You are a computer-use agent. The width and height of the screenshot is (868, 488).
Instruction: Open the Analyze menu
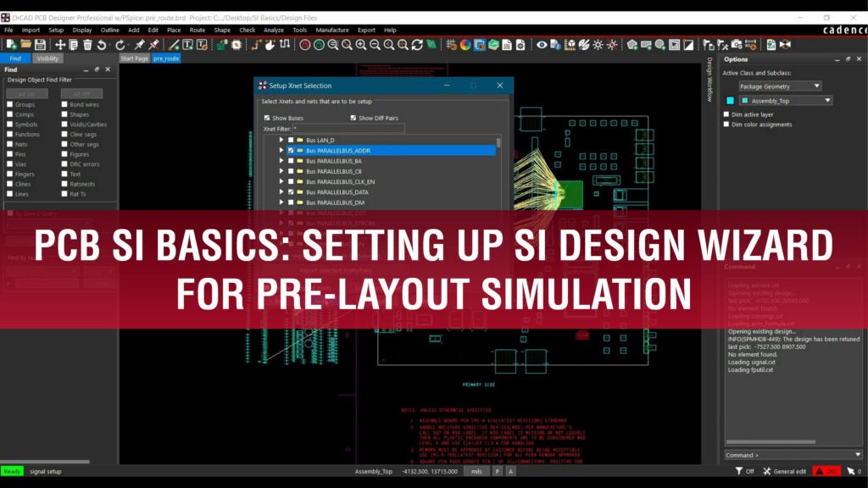tap(274, 29)
